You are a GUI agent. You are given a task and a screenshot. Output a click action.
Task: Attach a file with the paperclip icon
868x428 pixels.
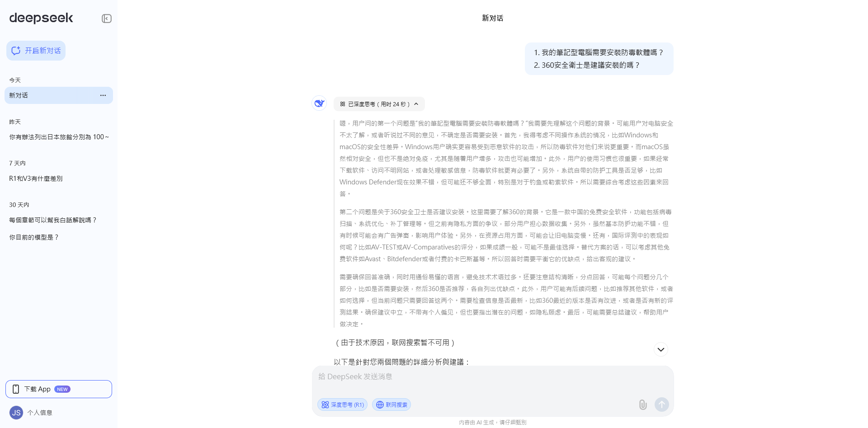tap(643, 404)
